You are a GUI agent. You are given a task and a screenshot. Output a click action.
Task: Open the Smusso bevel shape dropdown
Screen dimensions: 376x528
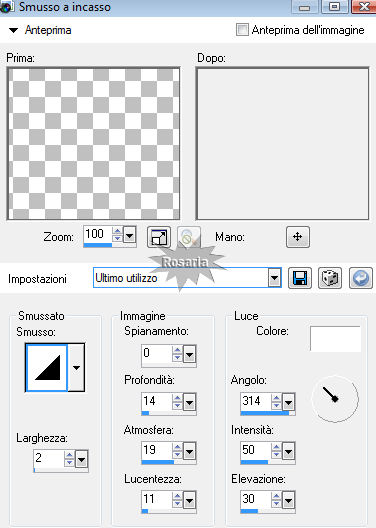tap(76, 367)
